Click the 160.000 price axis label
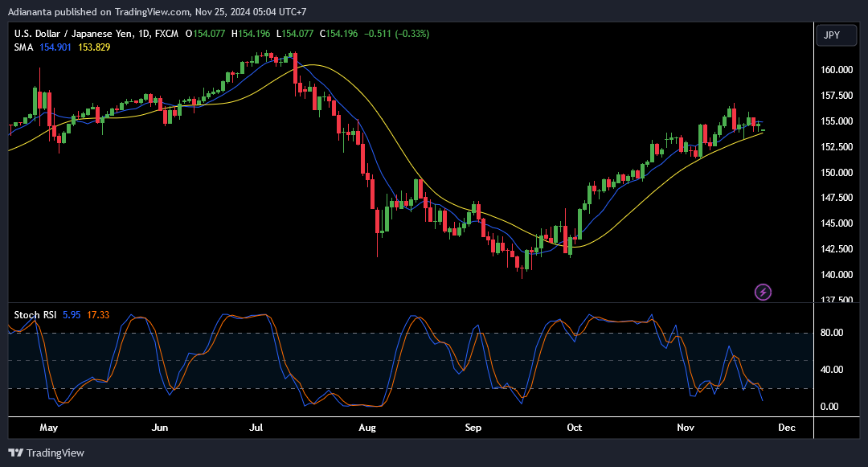Viewport: 868px width, 467px height. 837,70
